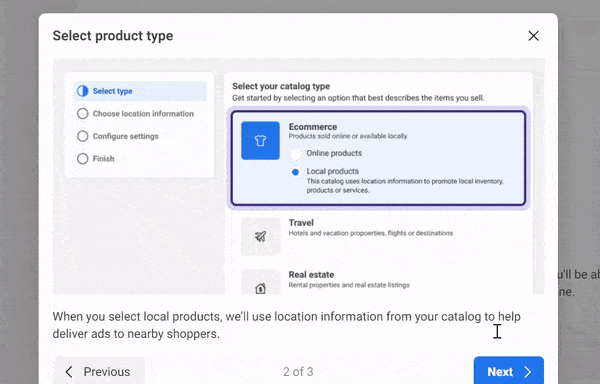Select the Online products radio button

(295, 154)
